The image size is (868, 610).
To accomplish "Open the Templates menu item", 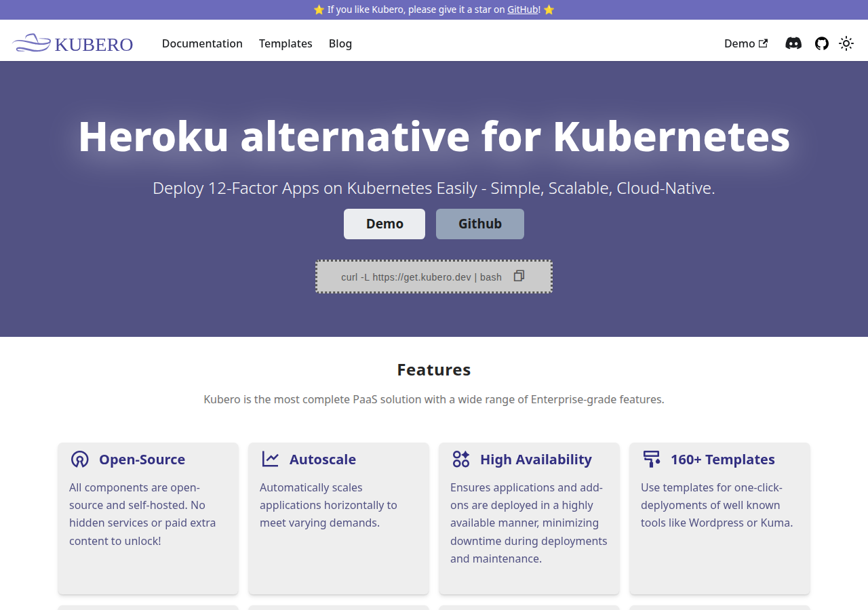I will [285, 43].
